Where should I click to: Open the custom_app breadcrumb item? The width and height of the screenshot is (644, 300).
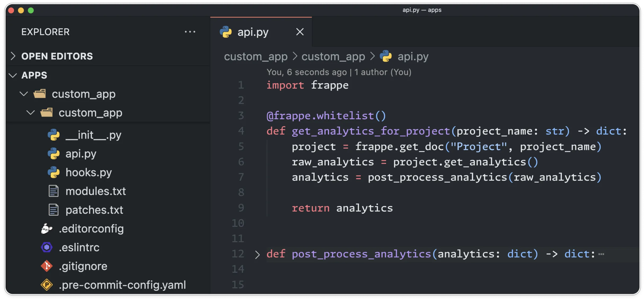256,56
